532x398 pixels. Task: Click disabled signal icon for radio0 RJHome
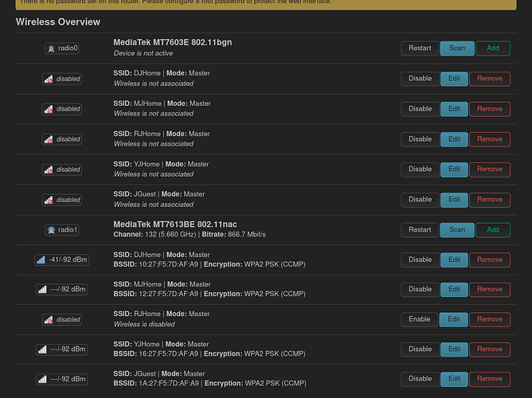[49, 139]
